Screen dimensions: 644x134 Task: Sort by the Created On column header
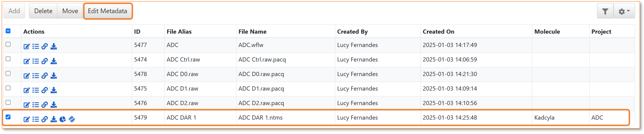pyautogui.click(x=438, y=32)
